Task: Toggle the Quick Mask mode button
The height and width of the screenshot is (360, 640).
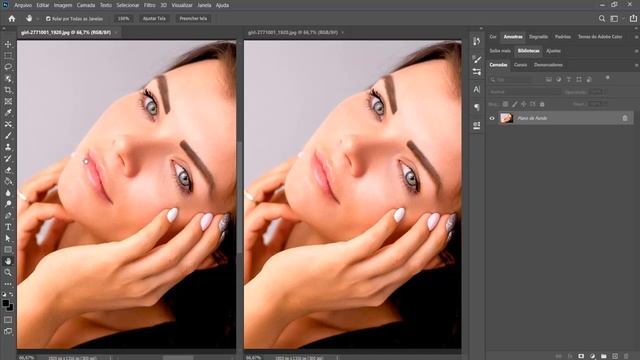Action: (8, 320)
